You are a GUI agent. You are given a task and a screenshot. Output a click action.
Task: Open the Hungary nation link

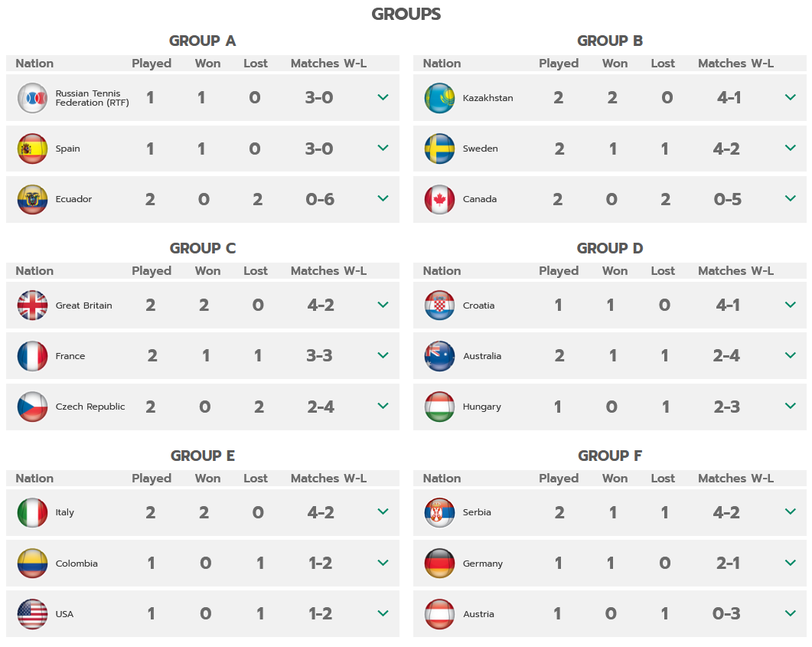point(482,407)
